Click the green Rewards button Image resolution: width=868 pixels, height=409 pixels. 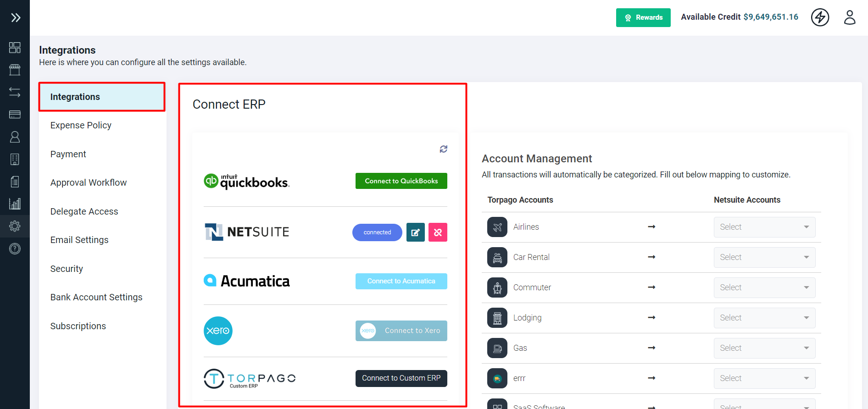643,17
